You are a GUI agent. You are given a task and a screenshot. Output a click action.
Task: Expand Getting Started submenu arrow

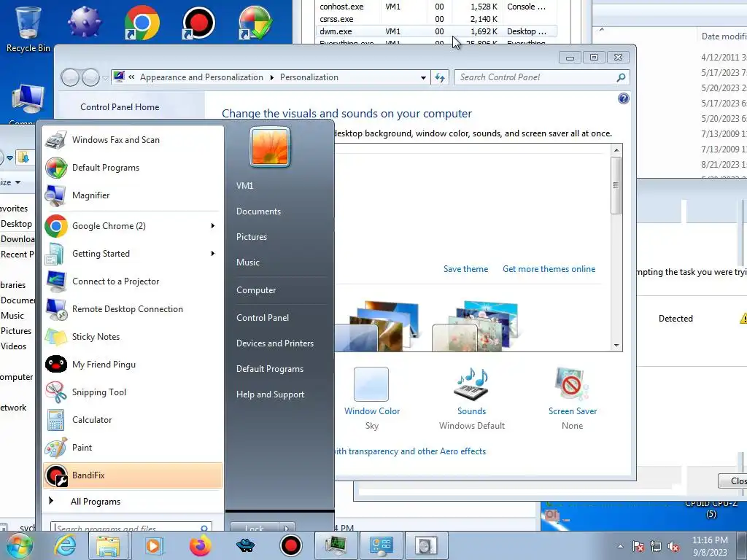(x=213, y=254)
